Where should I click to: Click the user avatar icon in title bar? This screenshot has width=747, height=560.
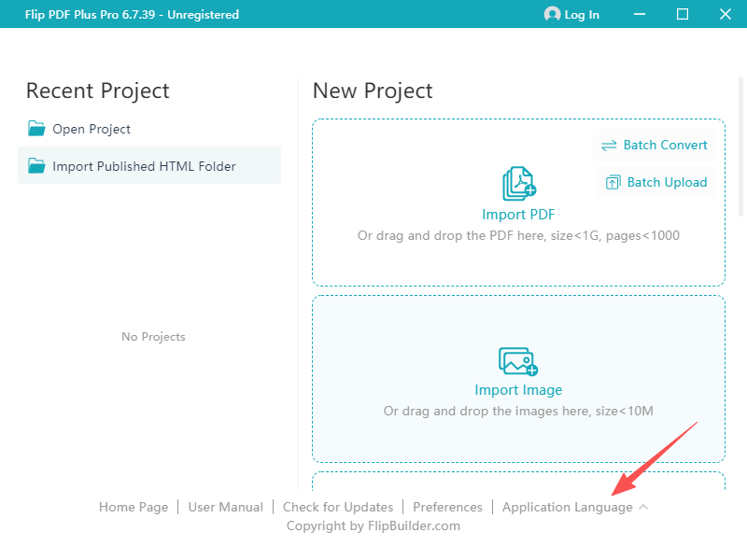coord(552,14)
